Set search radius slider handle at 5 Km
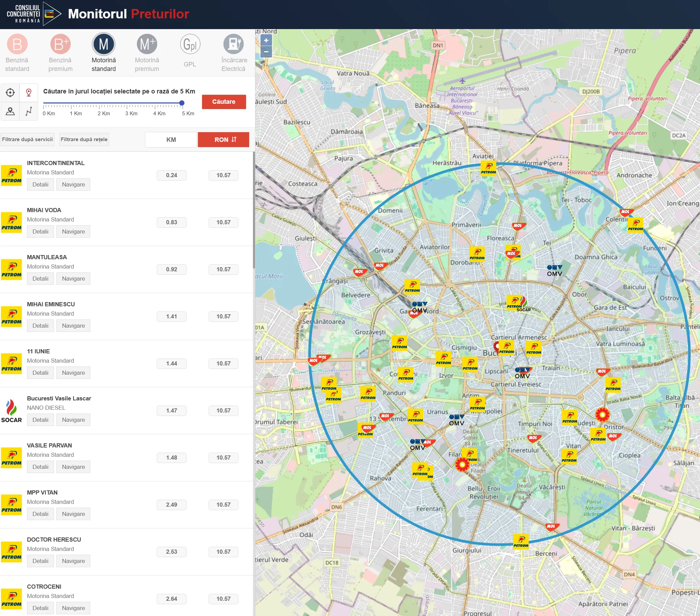This screenshot has width=700, height=616. tap(182, 103)
